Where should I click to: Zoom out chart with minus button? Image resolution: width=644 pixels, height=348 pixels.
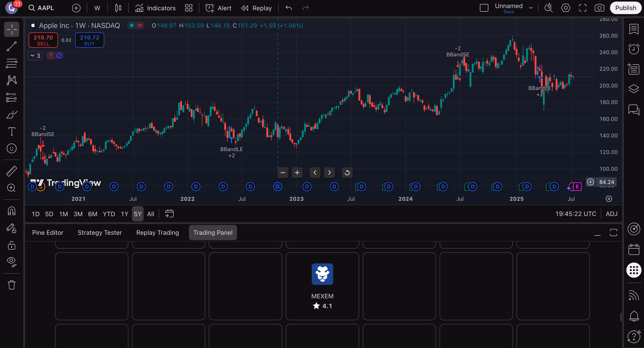tap(283, 173)
